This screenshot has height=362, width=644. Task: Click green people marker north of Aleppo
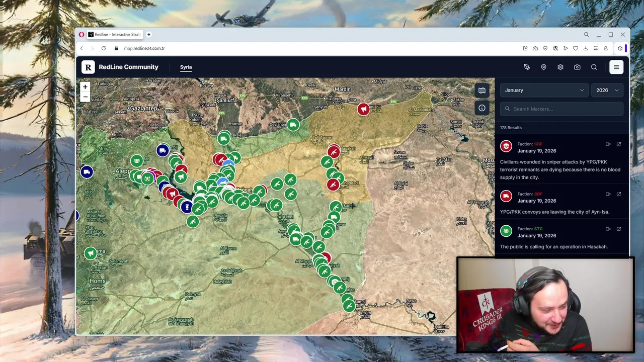[136, 161]
